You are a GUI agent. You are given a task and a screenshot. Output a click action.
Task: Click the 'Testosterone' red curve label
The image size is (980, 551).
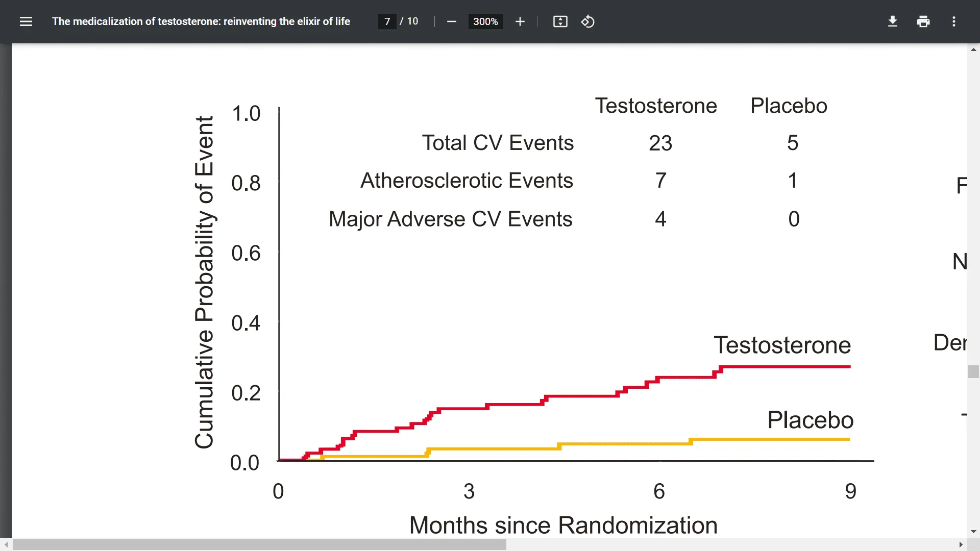point(782,345)
